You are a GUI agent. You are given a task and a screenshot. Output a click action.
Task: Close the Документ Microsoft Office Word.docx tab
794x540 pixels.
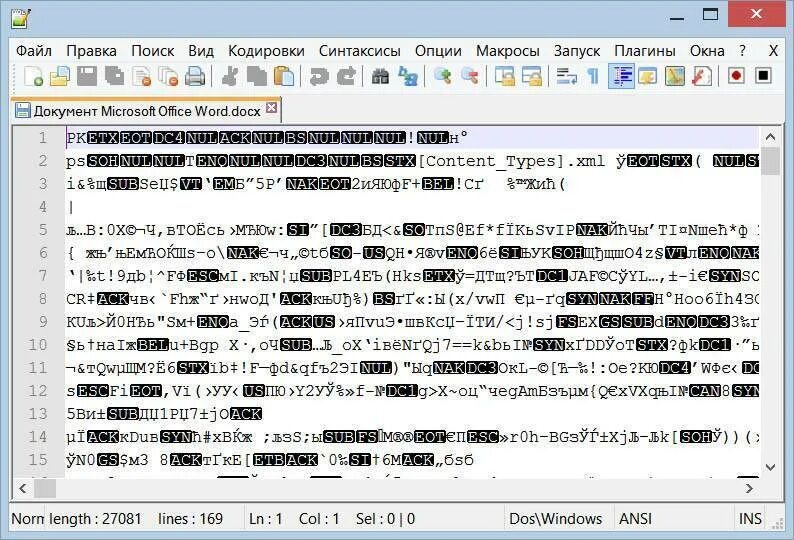point(272,107)
